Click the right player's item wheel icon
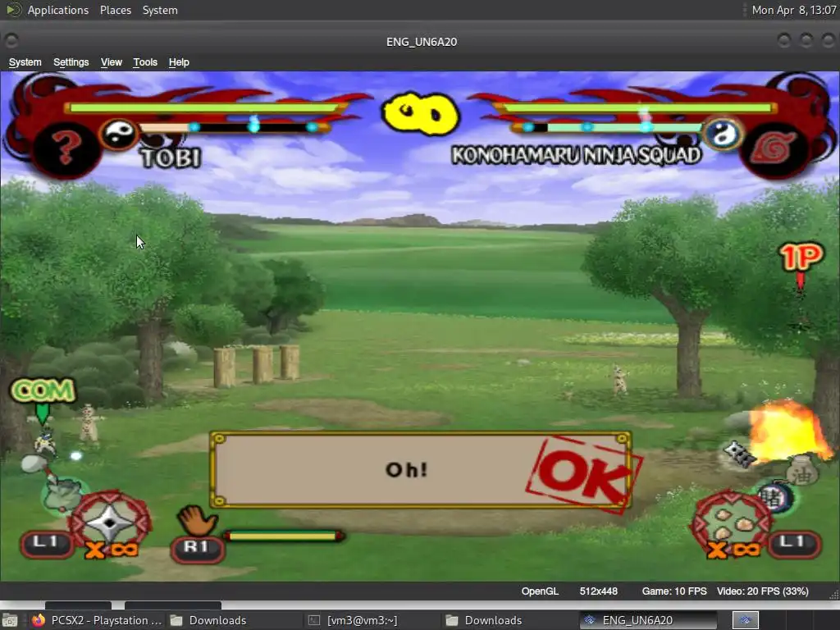 coord(731,523)
